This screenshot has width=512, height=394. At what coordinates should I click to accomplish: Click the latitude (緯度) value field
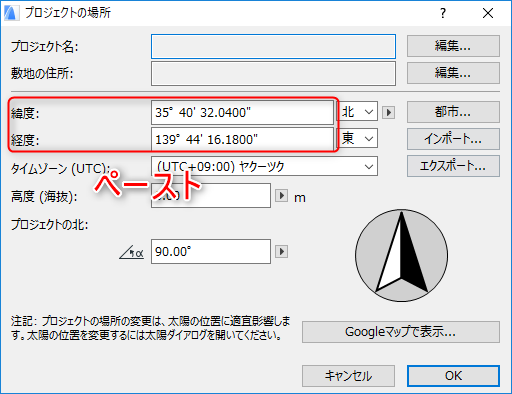point(242,113)
